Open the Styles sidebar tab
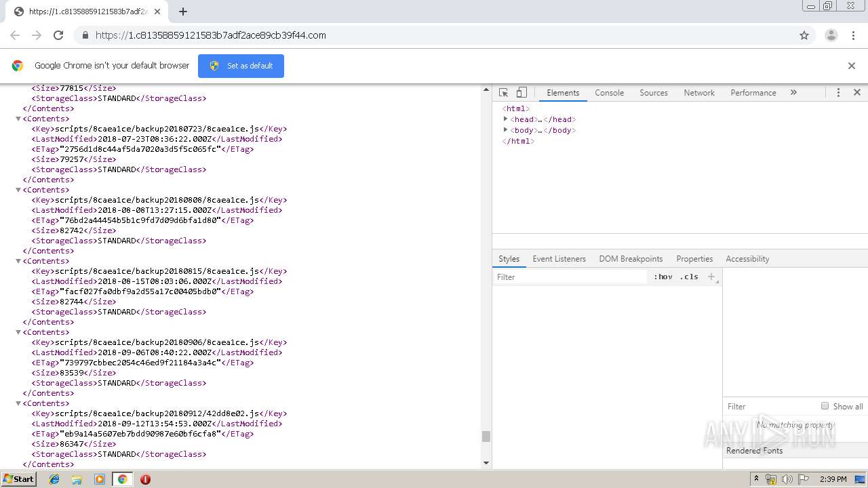Screen dimensions: 868x488 coord(509,259)
